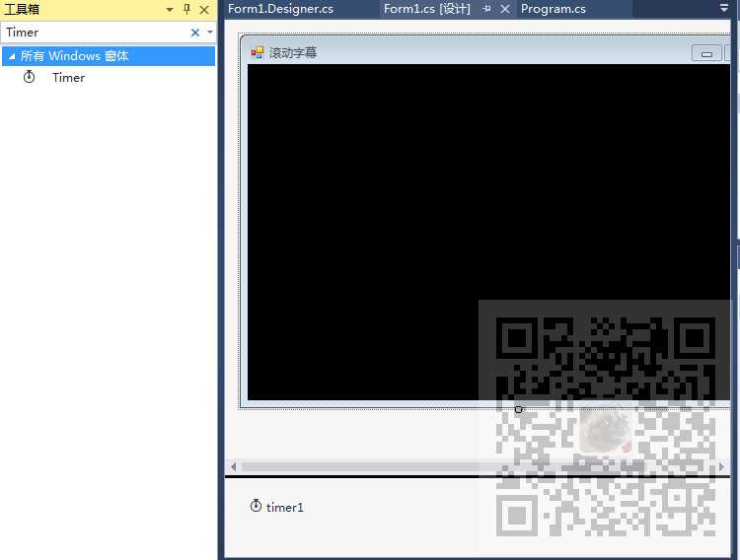The width and height of the screenshot is (740, 560).
Task: Close the Form1.cs [设计] tab
Action: (505, 9)
